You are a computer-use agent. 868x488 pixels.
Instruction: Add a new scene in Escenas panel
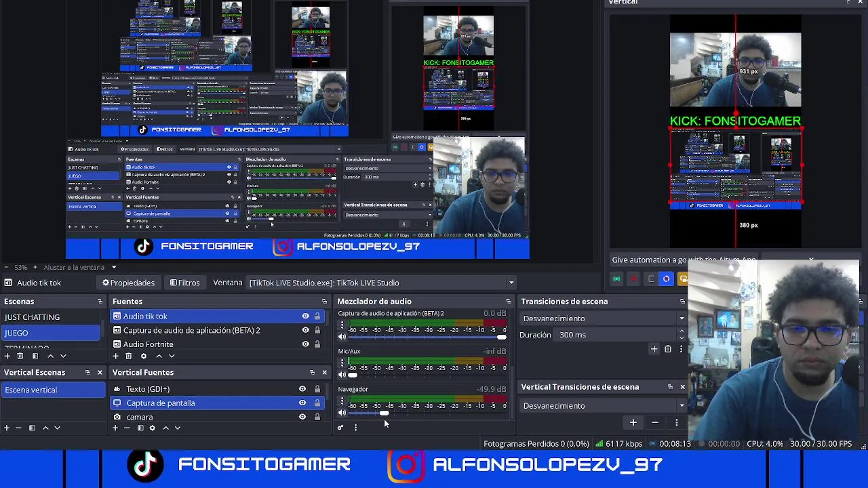click(7, 356)
